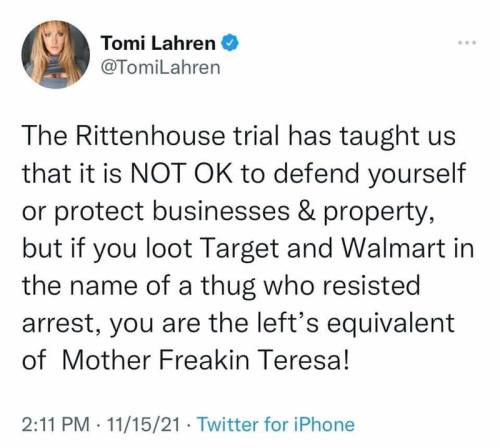
Task: Click the Twitter for iPhone source link
Action: coord(276,425)
